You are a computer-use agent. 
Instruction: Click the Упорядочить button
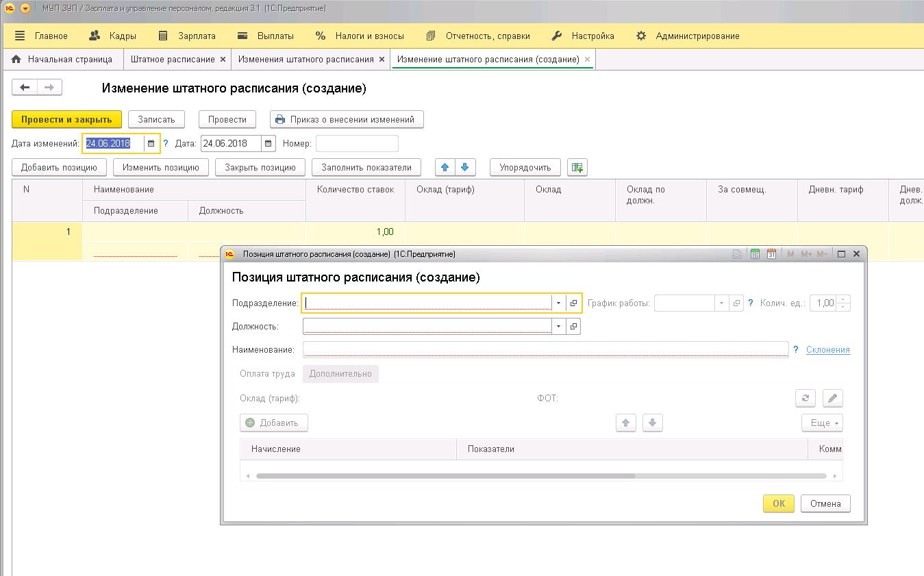click(525, 167)
